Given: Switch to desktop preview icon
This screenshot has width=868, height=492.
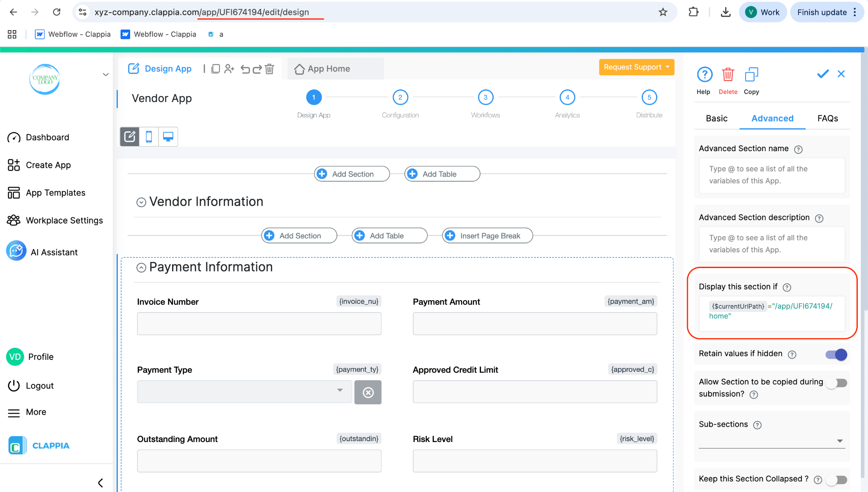Looking at the screenshot, I should coord(168,137).
